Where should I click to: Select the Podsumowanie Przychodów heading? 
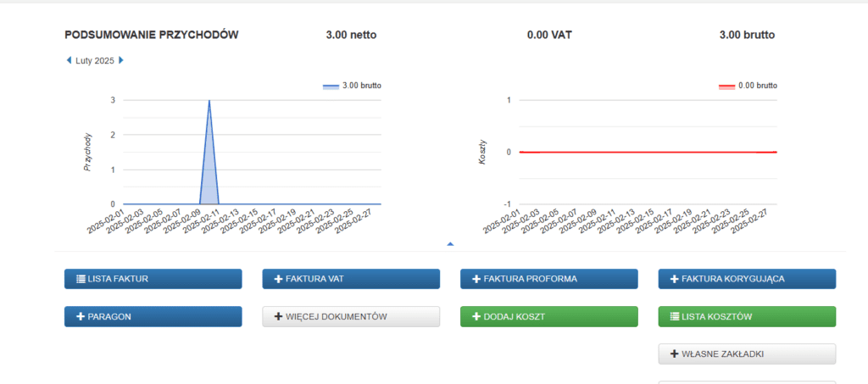pos(151,35)
